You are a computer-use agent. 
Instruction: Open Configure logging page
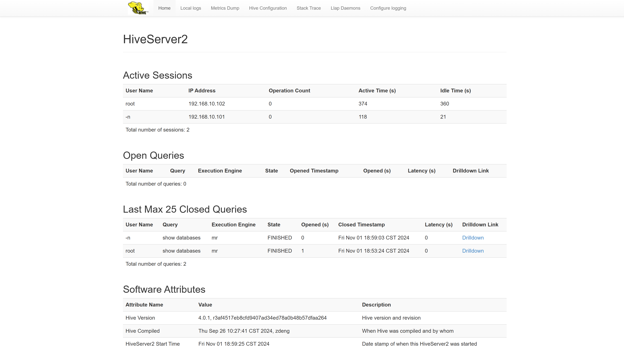click(388, 8)
